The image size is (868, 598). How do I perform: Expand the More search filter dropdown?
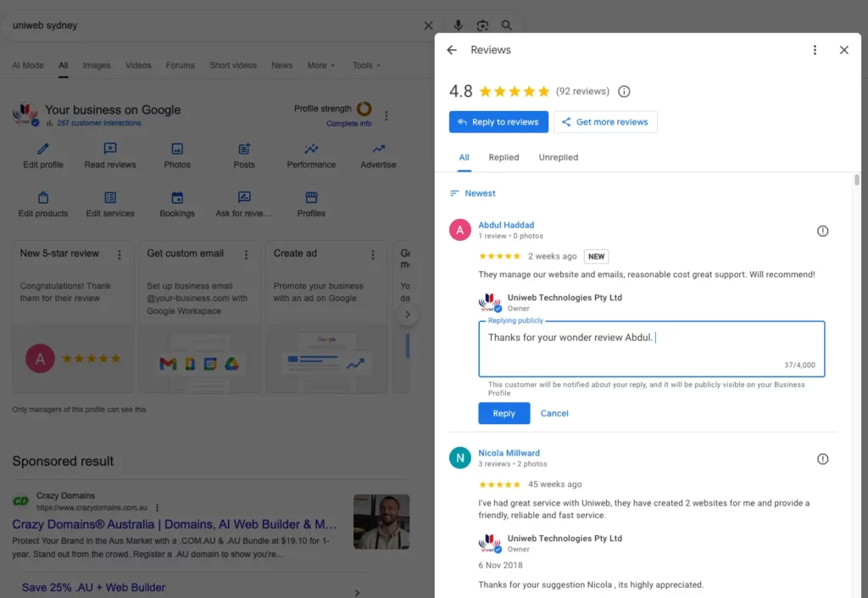[321, 65]
